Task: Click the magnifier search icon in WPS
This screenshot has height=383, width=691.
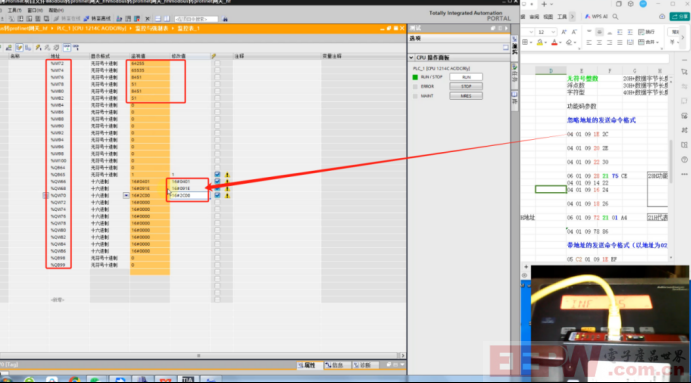Action: 615,17
